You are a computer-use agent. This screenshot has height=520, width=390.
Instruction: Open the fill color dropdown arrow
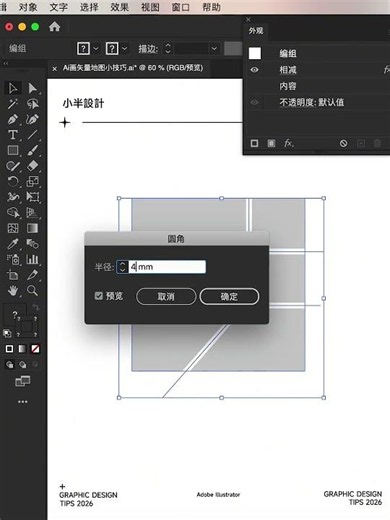pyautogui.click(x=96, y=49)
